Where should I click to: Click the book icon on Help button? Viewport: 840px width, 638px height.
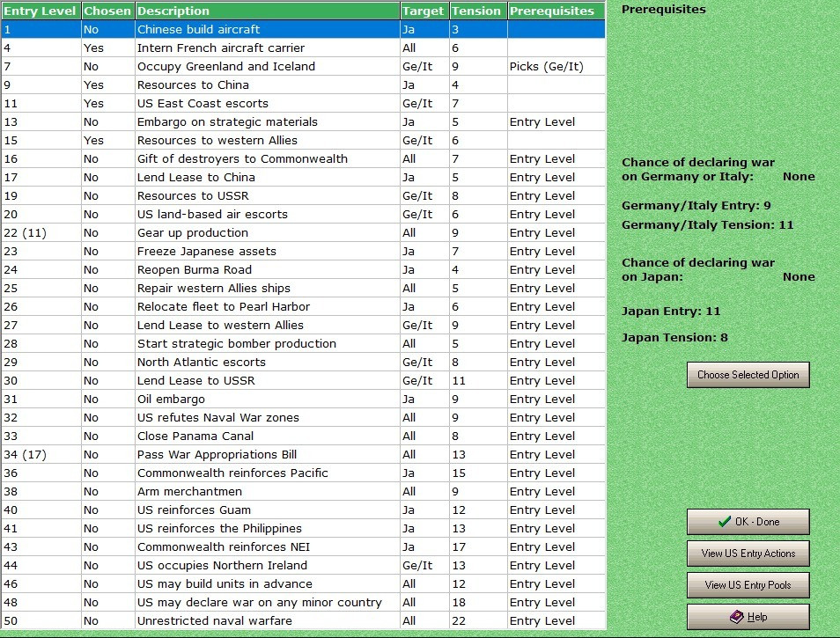[x=737, y=617]
